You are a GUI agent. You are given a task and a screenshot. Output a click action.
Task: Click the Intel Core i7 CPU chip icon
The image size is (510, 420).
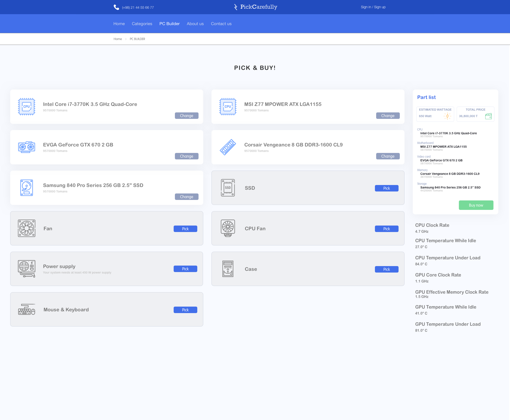click(x=27, y=106)
